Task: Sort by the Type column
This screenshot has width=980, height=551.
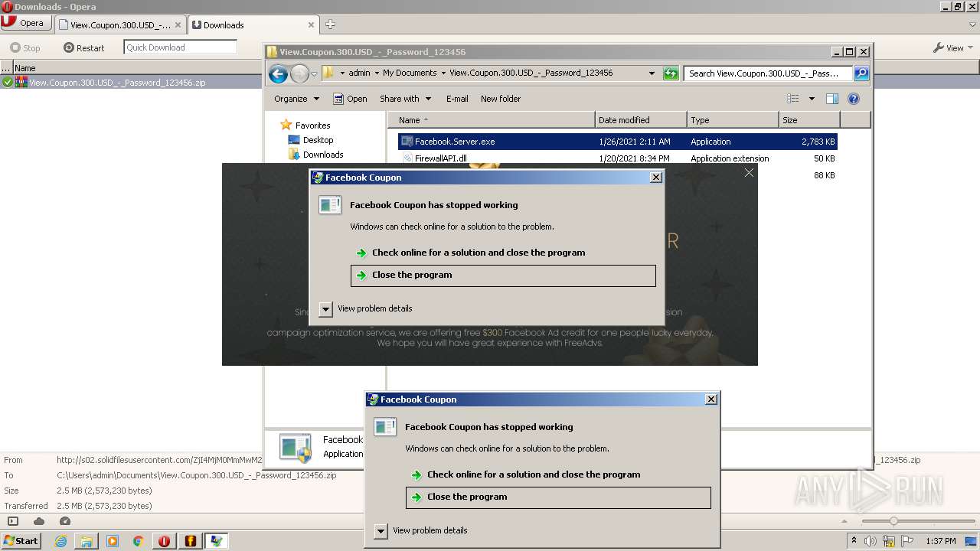Action: click(733, 120)
